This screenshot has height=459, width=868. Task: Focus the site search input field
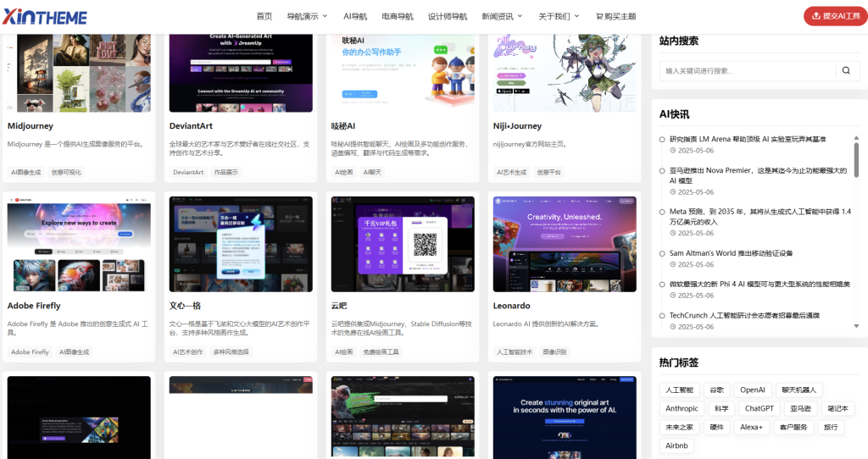[748, 70]
